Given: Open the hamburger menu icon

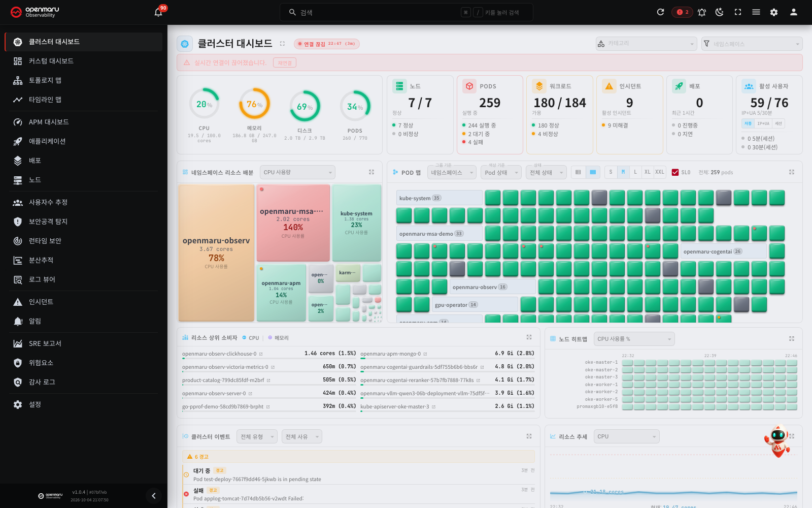Looking at the screenshot, I should pyautogui.click(x=756, y=12).
